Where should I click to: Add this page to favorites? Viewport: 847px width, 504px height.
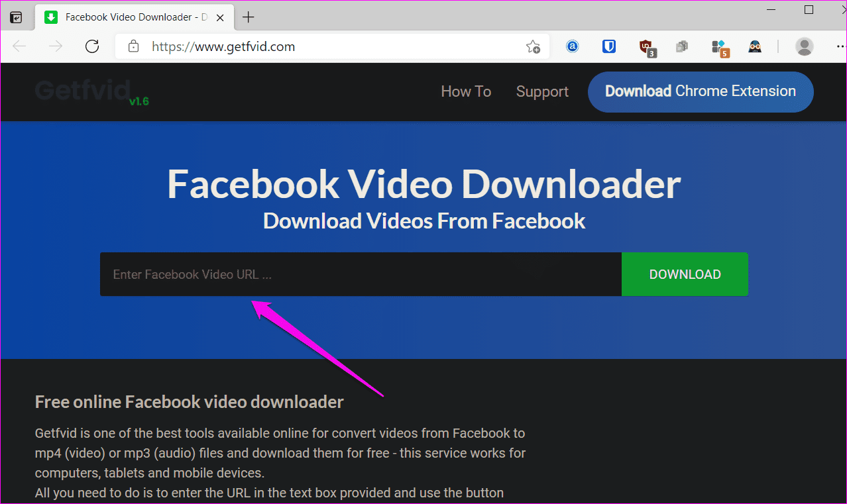click(x=533, y=46)
